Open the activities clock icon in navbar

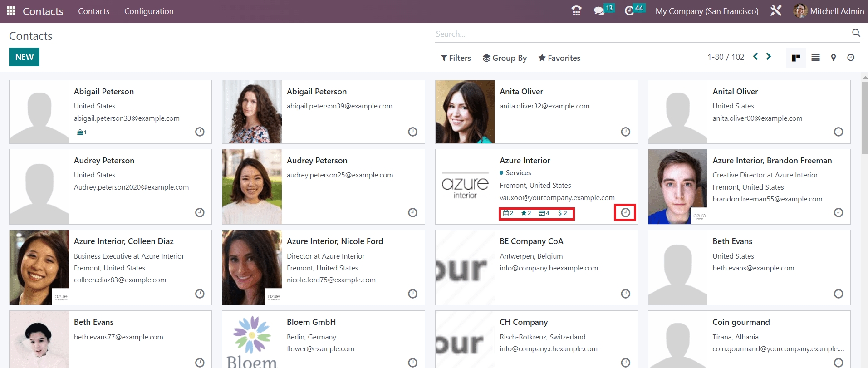point(629,11)
